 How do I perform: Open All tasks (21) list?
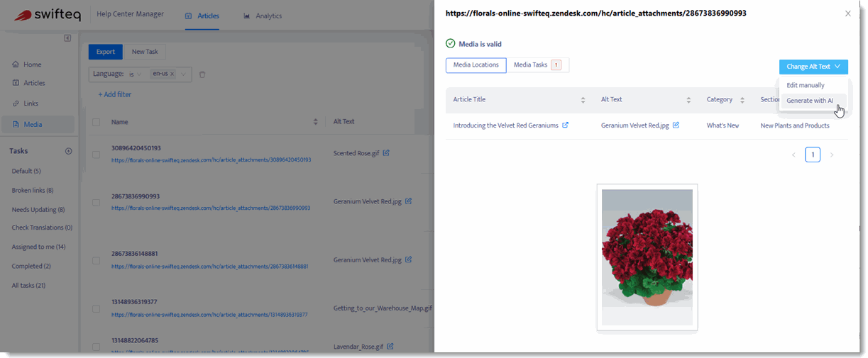point(28,285)
